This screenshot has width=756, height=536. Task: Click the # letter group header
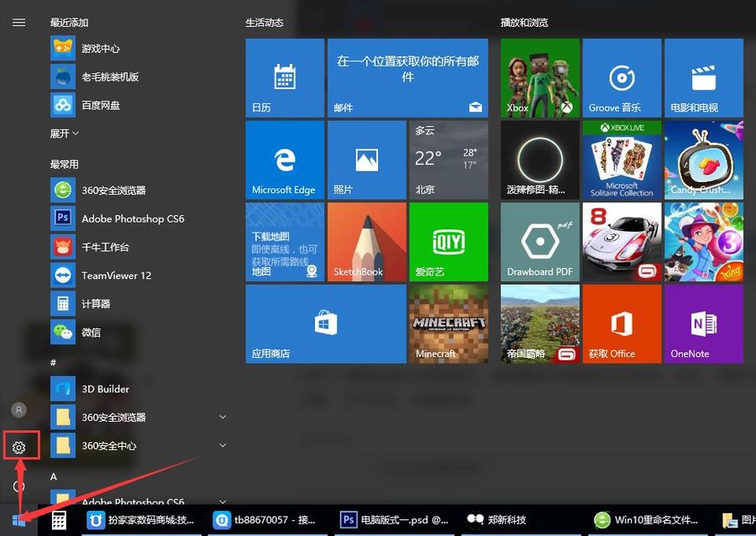coord(53,362)
